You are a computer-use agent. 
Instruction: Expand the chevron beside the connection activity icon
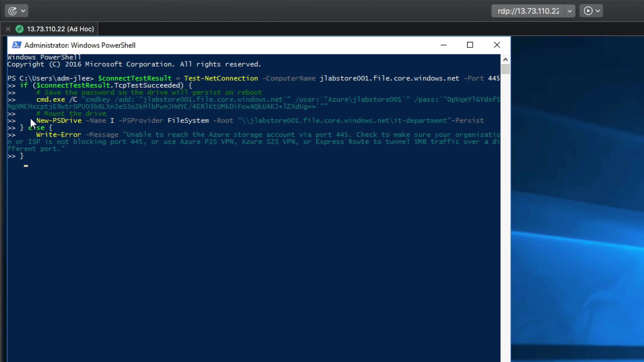(x=23, y=11)
